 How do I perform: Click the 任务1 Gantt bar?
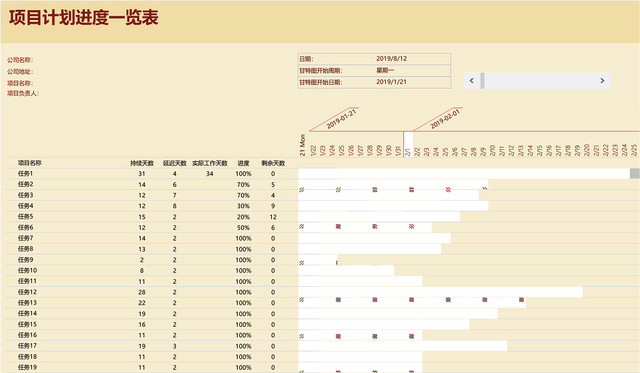tap(464, 173)
